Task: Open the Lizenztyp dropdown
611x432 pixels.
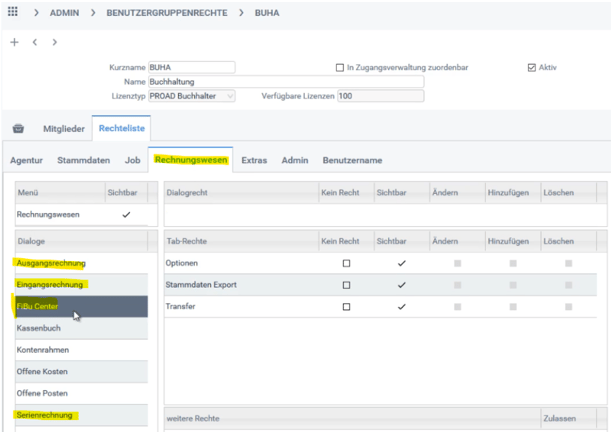Action: click(x=230, y=96)
